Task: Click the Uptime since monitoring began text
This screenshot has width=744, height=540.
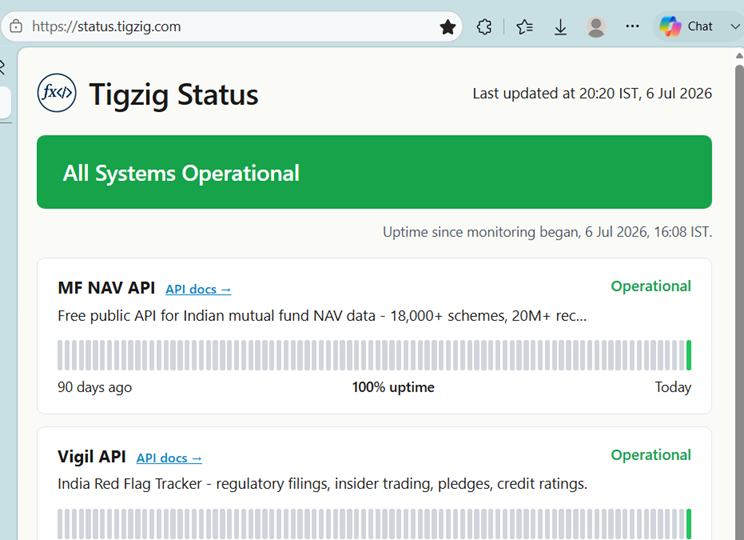Action: tap(547, 232)
